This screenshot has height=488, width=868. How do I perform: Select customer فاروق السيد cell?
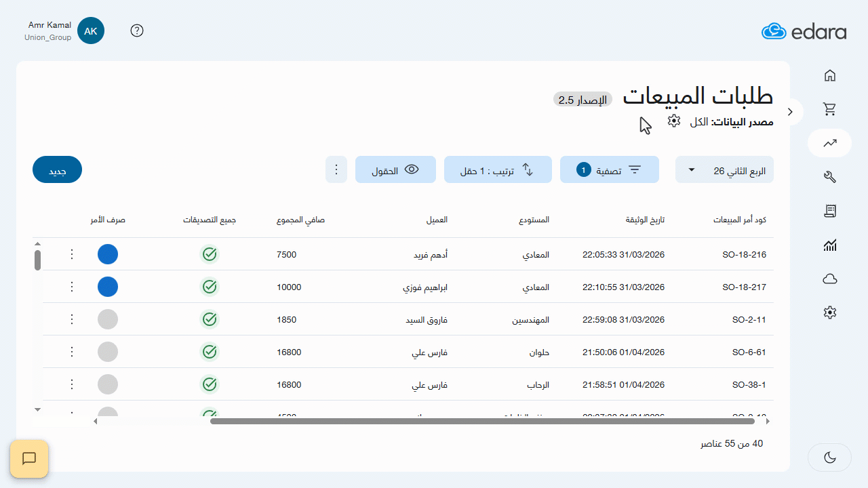click(425, 320)
